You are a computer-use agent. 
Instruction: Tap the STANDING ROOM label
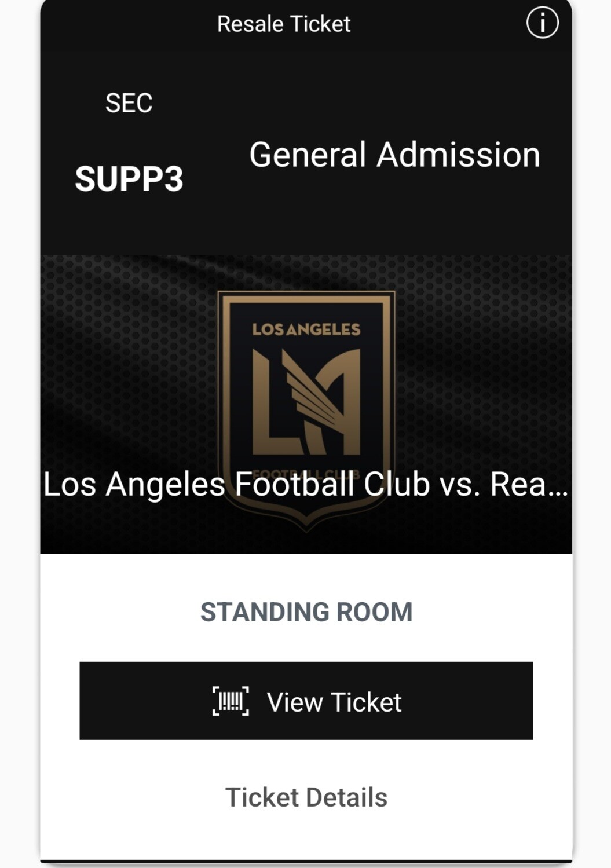(x=306, y=612)
